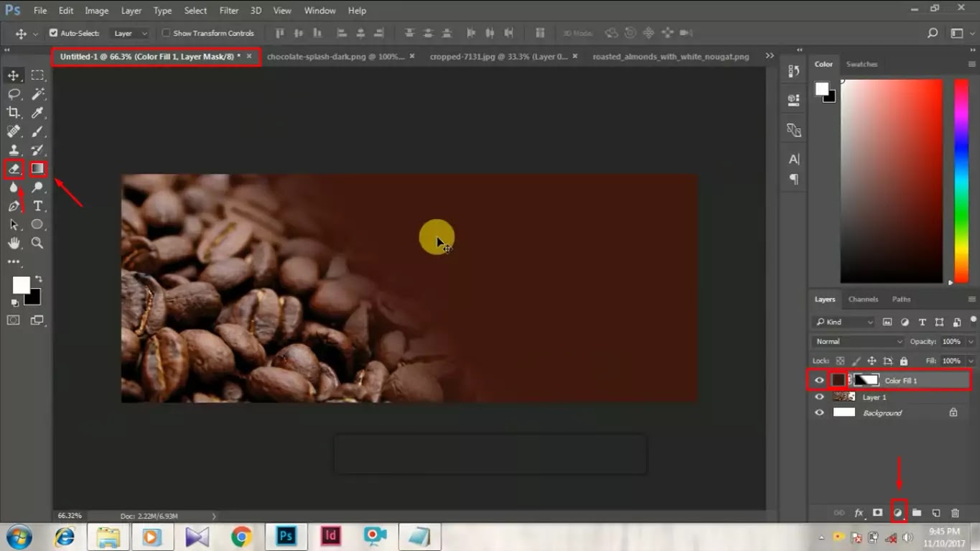Activate the Crop tool

(x=14, y=113)
